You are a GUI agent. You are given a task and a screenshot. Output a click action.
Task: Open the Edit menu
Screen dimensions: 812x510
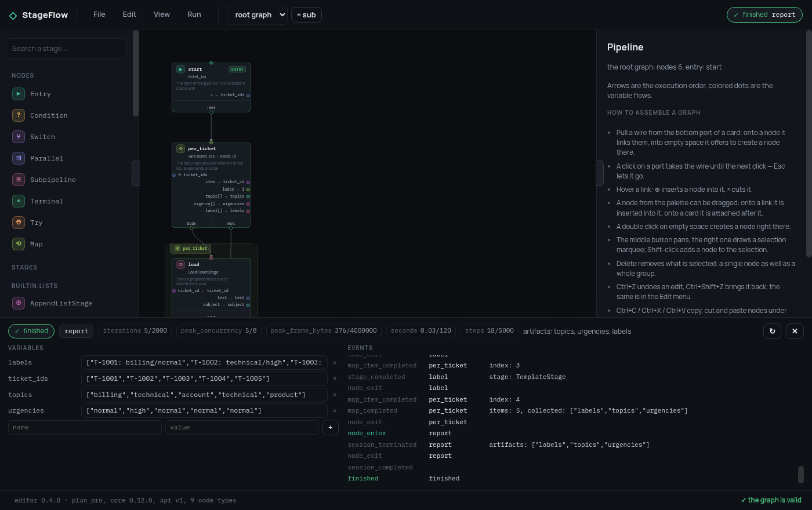129,14
